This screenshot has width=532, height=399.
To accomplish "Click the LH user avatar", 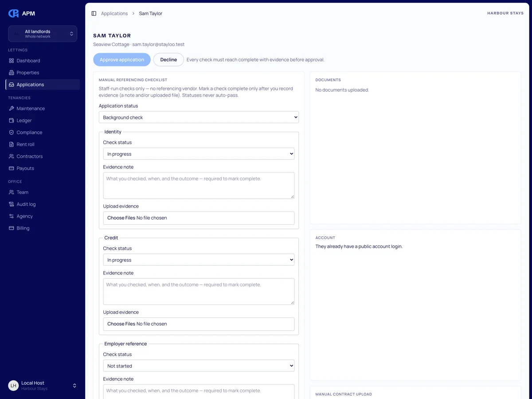I will [x=13, y=386].
